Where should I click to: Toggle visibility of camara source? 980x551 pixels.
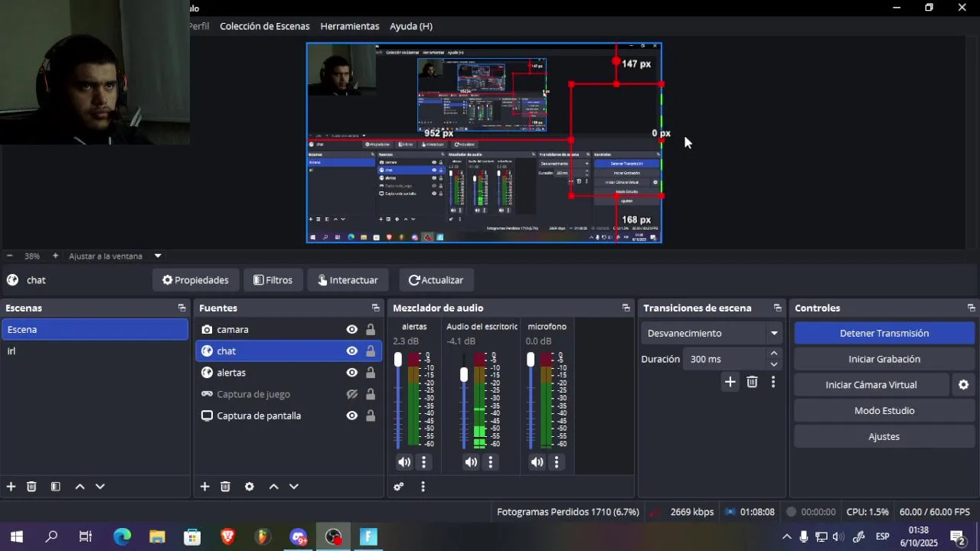coord(352,329)
